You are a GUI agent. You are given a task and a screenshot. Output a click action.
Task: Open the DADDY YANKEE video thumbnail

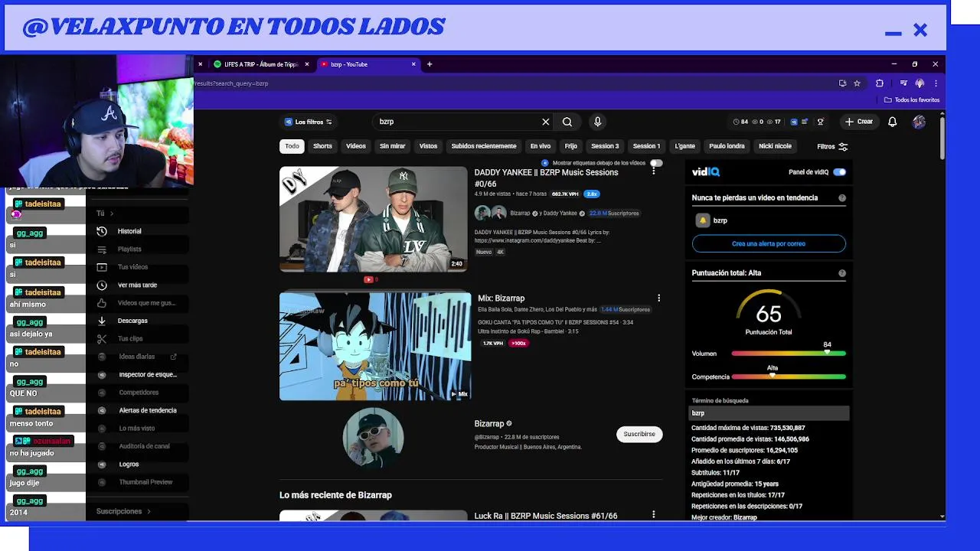373,219
